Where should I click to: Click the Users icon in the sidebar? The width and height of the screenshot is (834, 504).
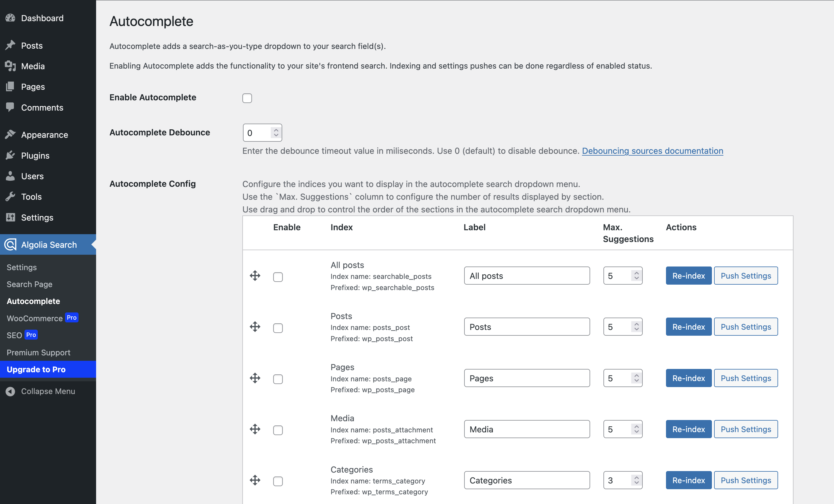[x=11, y=176]
